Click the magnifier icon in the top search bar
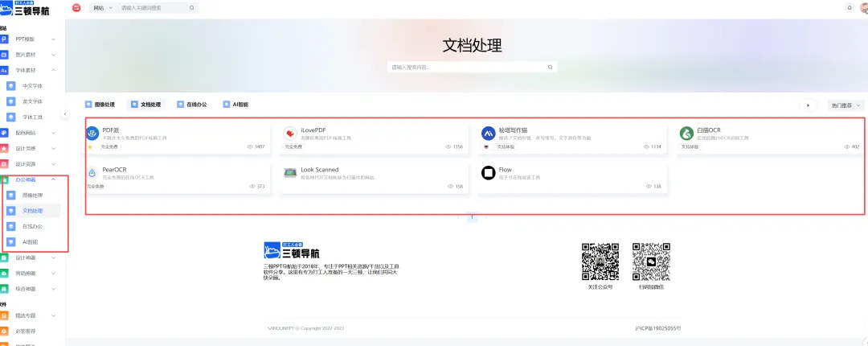Screen dimensions: 868x346 coord(192,8)
